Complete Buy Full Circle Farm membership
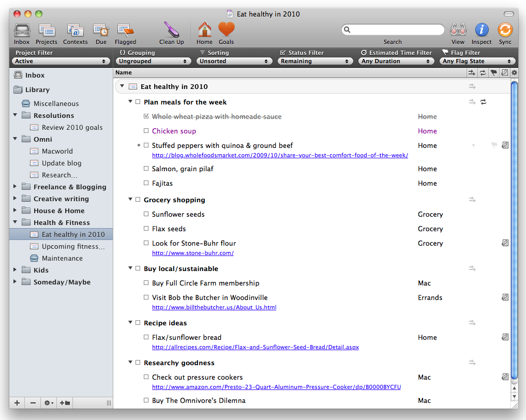Image resolution: width=526 pixels, height=420 pixels. tap(146, 283)
